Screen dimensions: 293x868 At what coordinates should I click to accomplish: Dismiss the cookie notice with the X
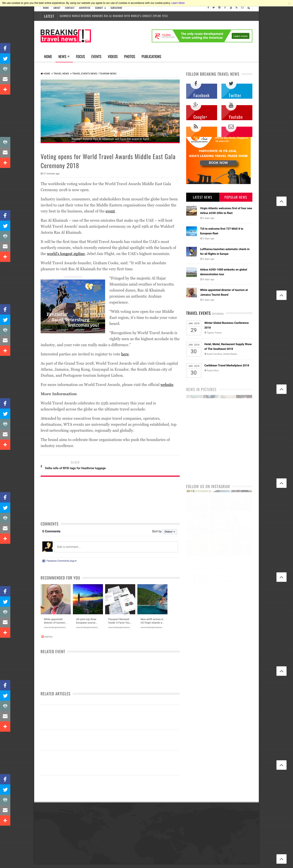[x=289, y=3]
